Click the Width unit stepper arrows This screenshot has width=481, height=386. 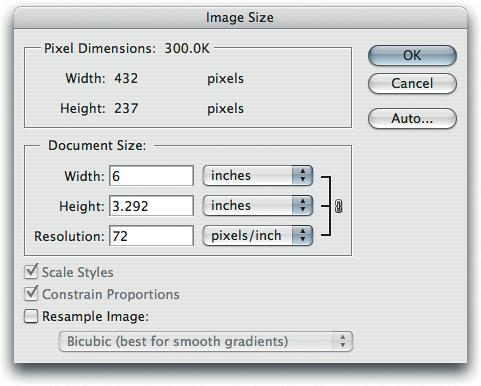[302, 175]
